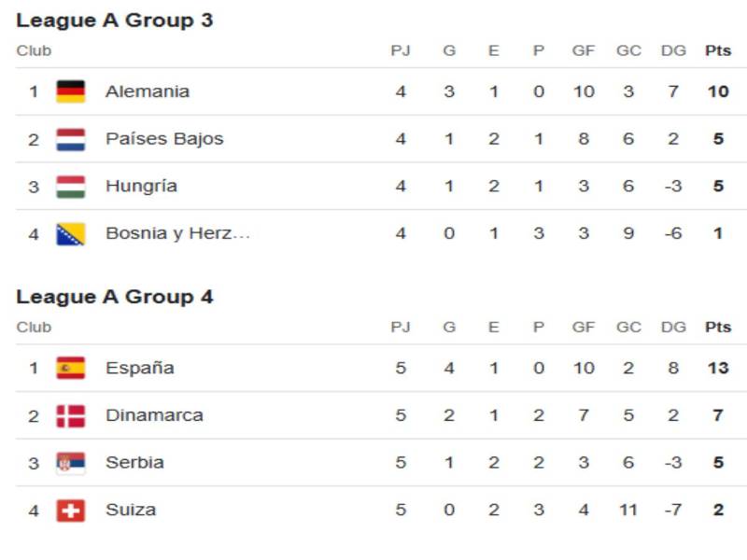Click the Switzerland flag icon
The image size is (747, 560).
(70, 511)
